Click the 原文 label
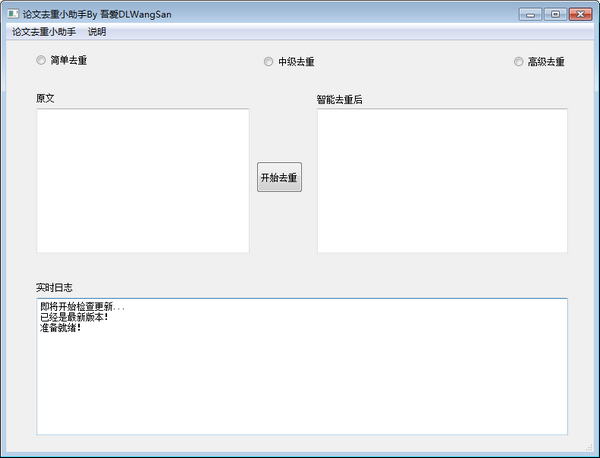 click(x=45, y=98)
